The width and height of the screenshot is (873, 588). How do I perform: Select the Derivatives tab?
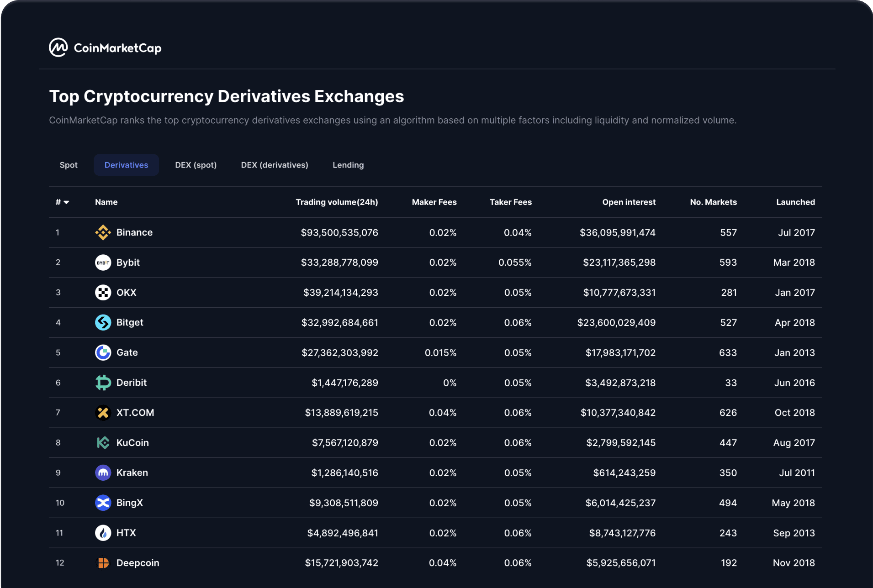(x=126, y=165)
